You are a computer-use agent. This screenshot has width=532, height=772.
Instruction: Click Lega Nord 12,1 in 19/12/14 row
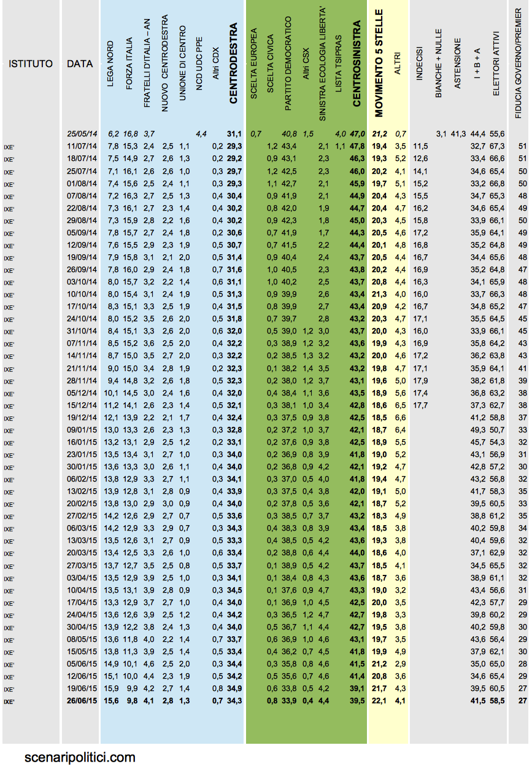[x=112, y=416]
